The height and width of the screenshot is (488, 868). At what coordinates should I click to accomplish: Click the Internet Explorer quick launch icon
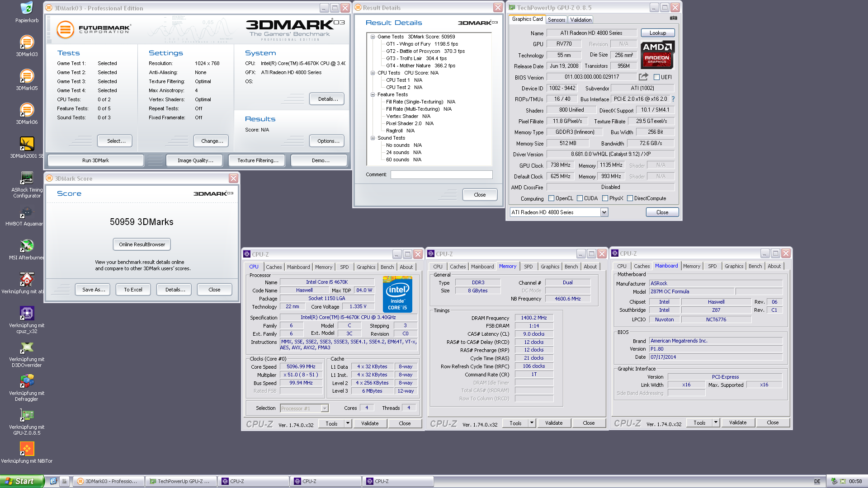(x=53, y=481)
